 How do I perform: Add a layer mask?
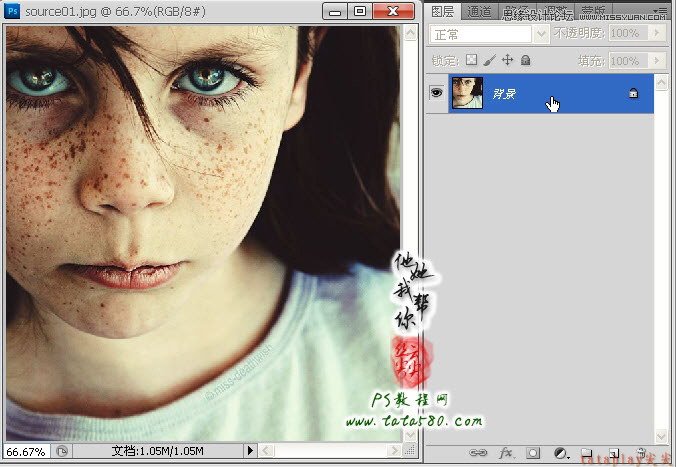(x=533, y=453)
